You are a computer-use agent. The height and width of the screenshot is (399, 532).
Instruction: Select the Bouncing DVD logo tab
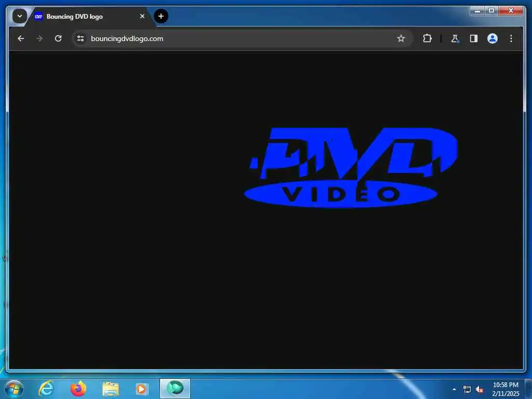(x=89, y=16)
